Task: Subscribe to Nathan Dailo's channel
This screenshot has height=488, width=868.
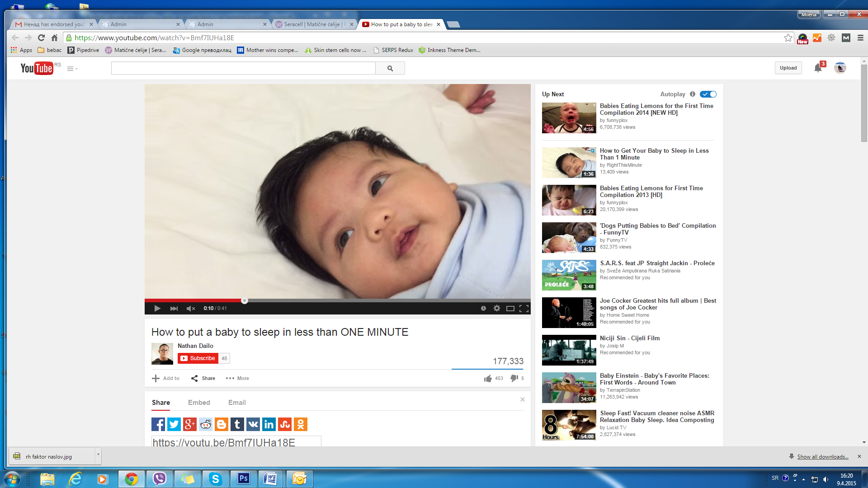Action: point(198,358)
